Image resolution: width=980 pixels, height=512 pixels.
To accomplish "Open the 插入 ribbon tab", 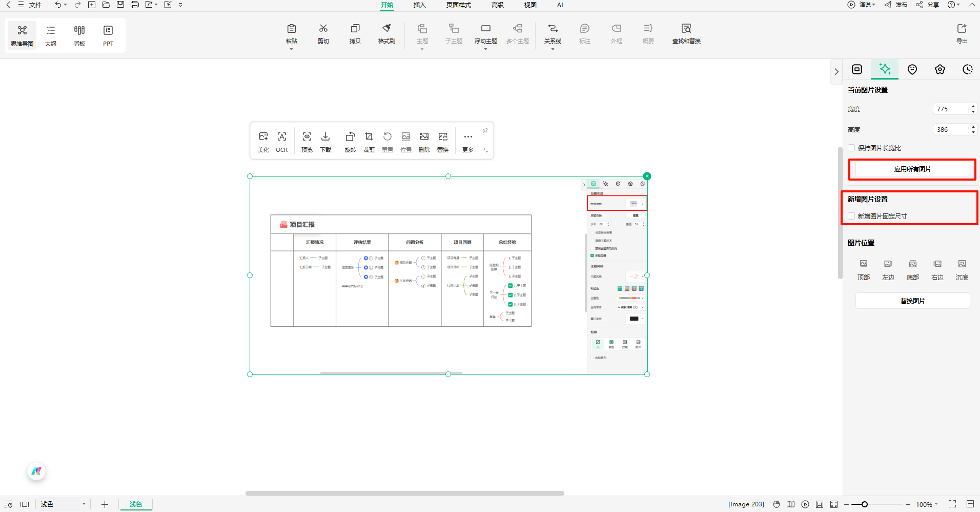I will tap(420, 5).
